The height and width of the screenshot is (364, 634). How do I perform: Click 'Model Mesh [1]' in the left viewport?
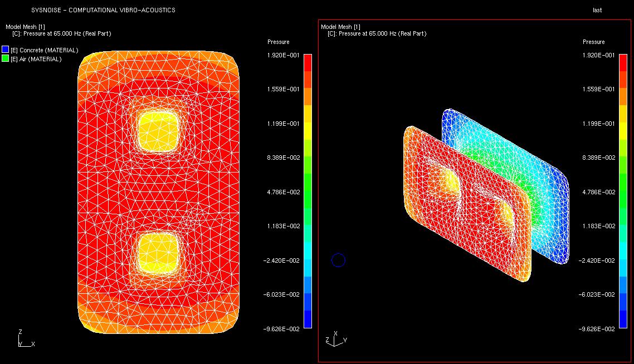25,27
